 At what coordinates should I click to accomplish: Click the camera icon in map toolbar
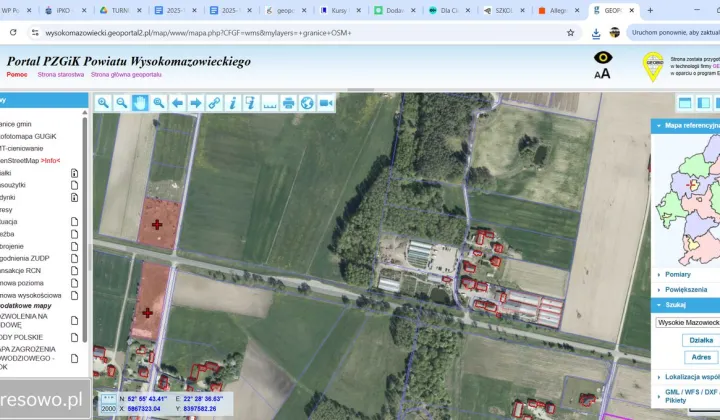[x=326, y=103]
